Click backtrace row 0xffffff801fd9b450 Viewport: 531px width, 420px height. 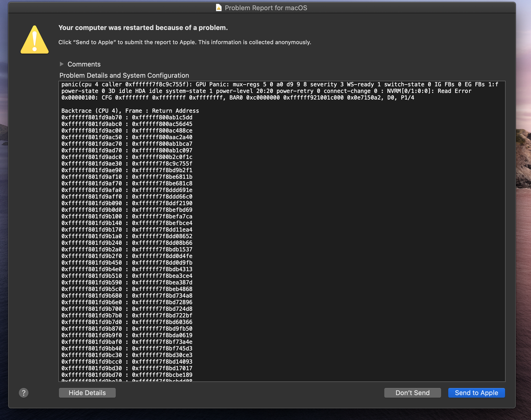click(126, 262)
